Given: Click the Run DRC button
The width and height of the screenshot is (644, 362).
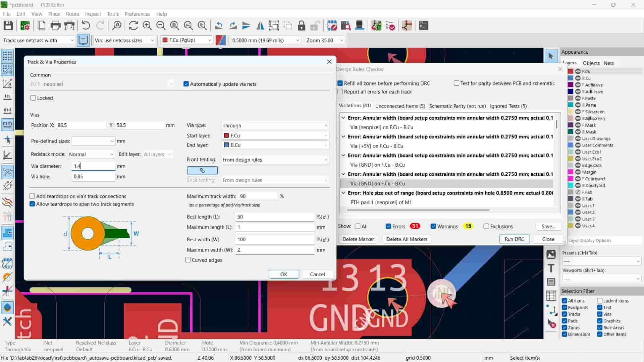Looking at the screenshot, I should click(514, 239).
